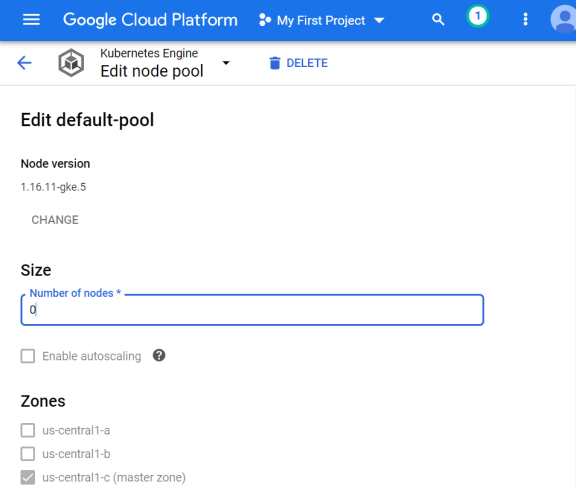Viewport: 576px width, 490px height.
Task: Click the trash can icon beside DELETE
Action: tap(275, 63)
